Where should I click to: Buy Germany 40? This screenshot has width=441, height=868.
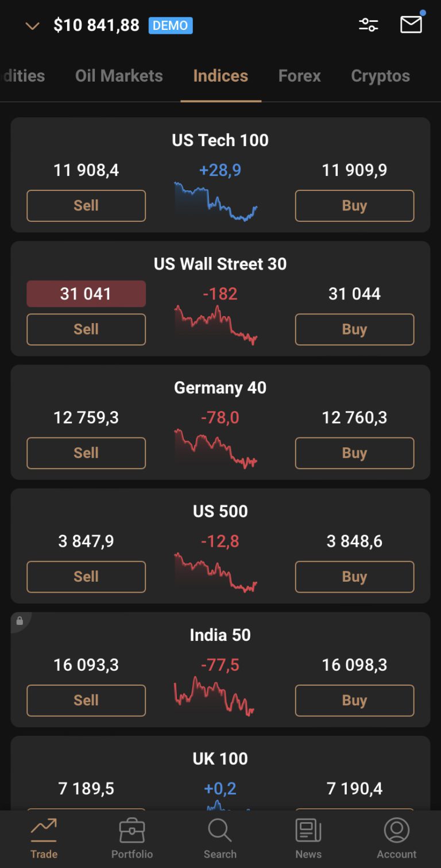(x=354, y=453)
